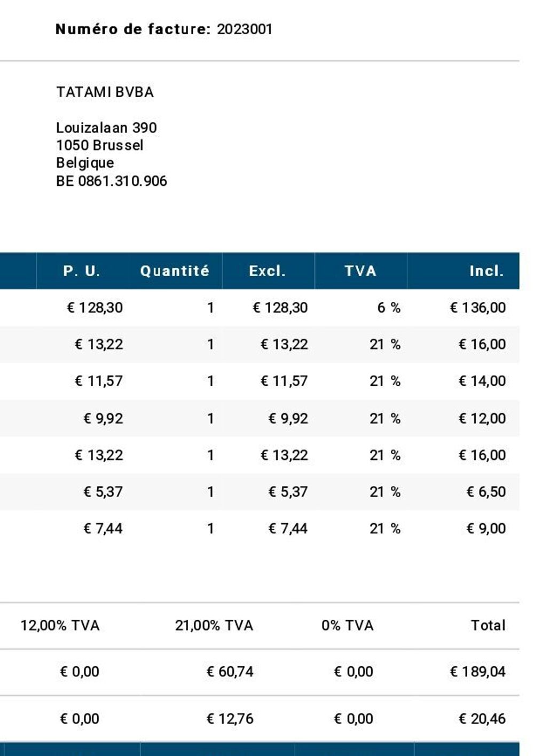Select the € 60,74 summary value

pyautogui.click(x=230, y=672)
